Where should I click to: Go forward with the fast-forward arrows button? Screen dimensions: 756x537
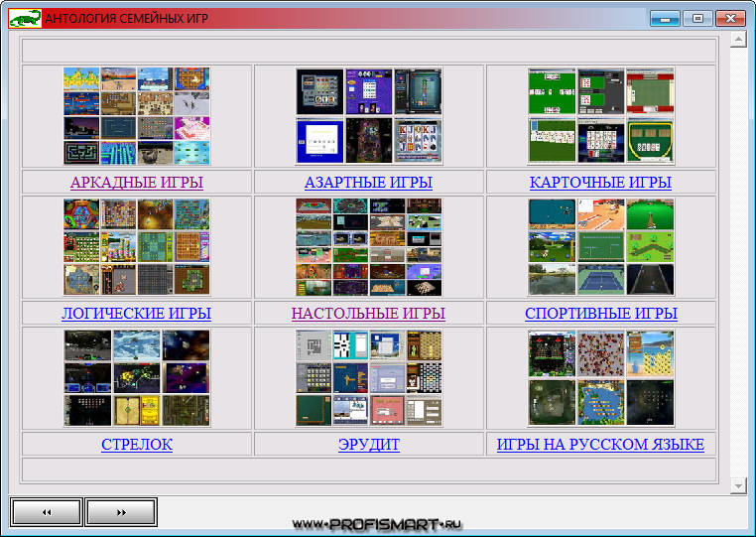pyautogui.click(x=121, y=512)
